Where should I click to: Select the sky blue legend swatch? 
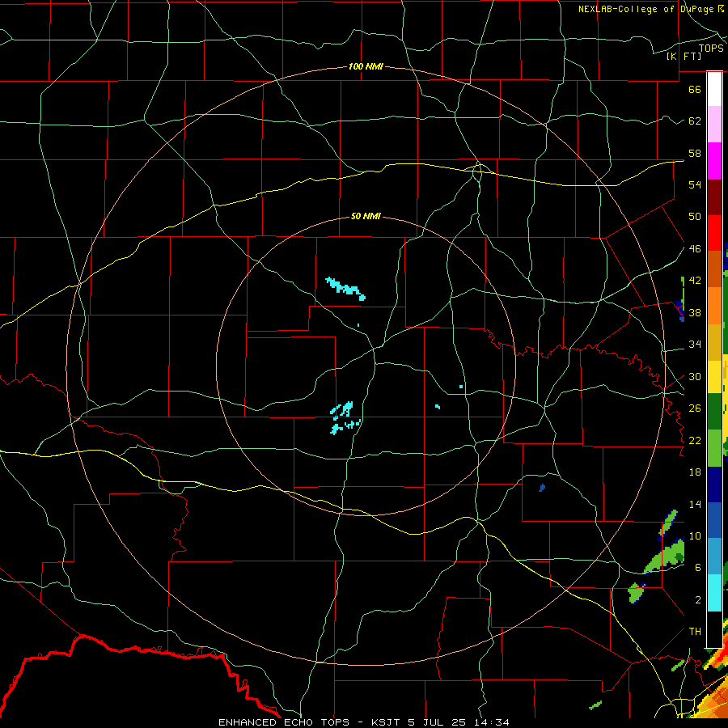point(714,557)
